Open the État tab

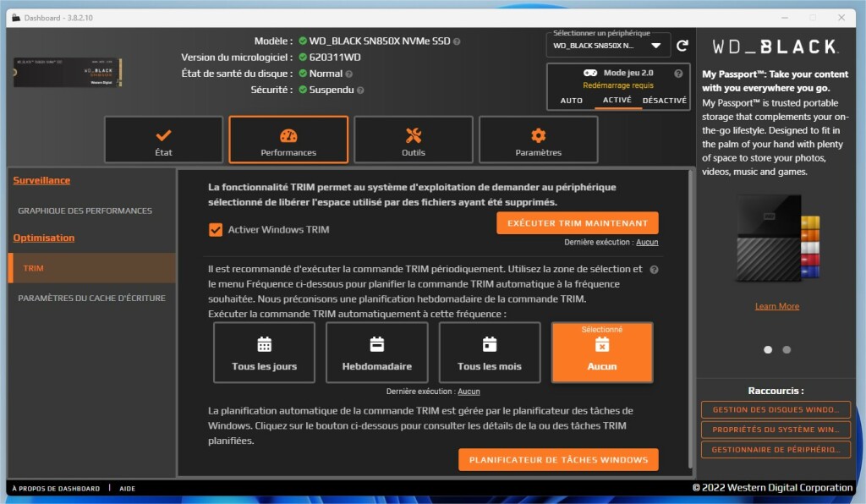[163, 140]
